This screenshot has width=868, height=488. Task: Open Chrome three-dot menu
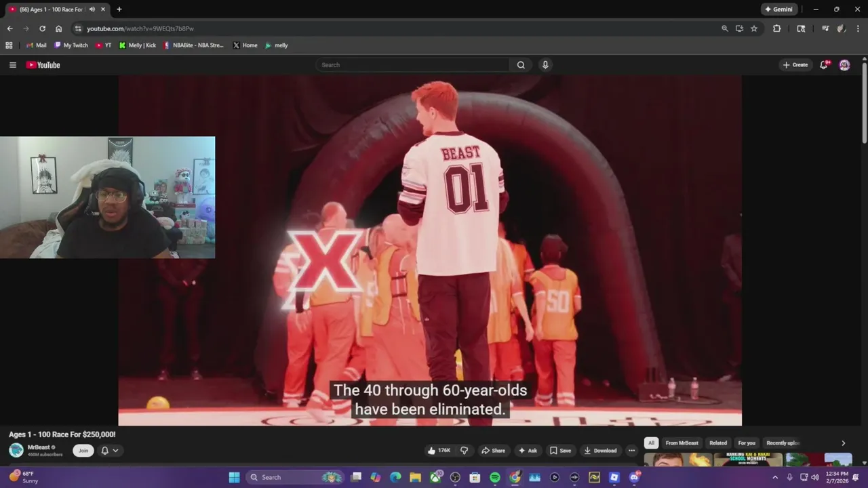859,28
